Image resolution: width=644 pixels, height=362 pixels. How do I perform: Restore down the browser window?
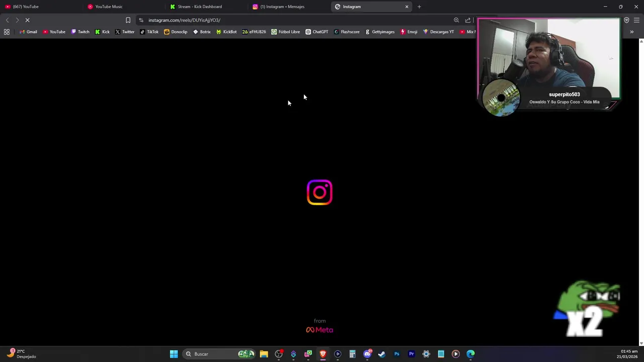(x=620, y=7)
